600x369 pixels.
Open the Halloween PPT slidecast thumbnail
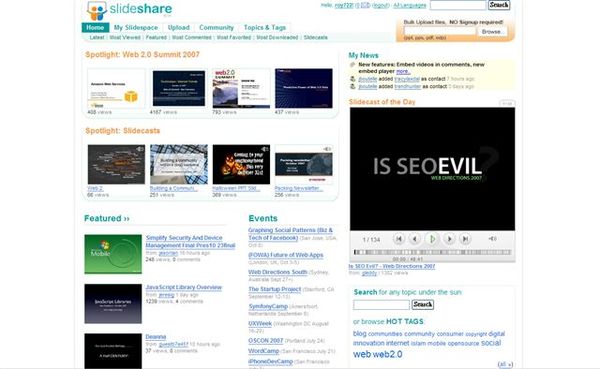[x=241, y=164]
